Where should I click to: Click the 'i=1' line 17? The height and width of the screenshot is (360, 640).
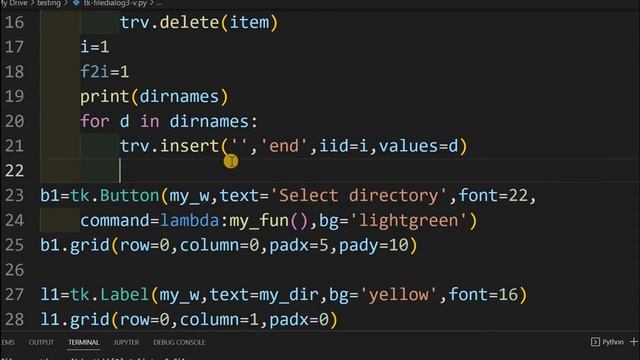95,47
